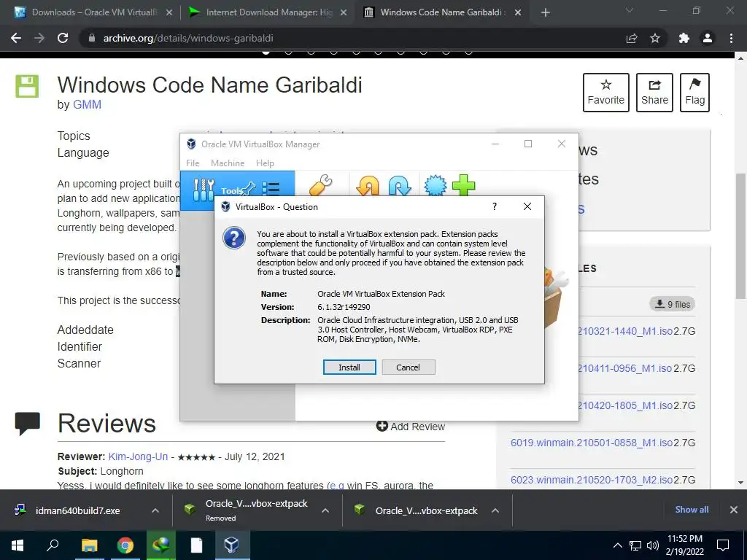Click the Import appliance orange arrow icon
Screen dimensions: 747x560
368,186
